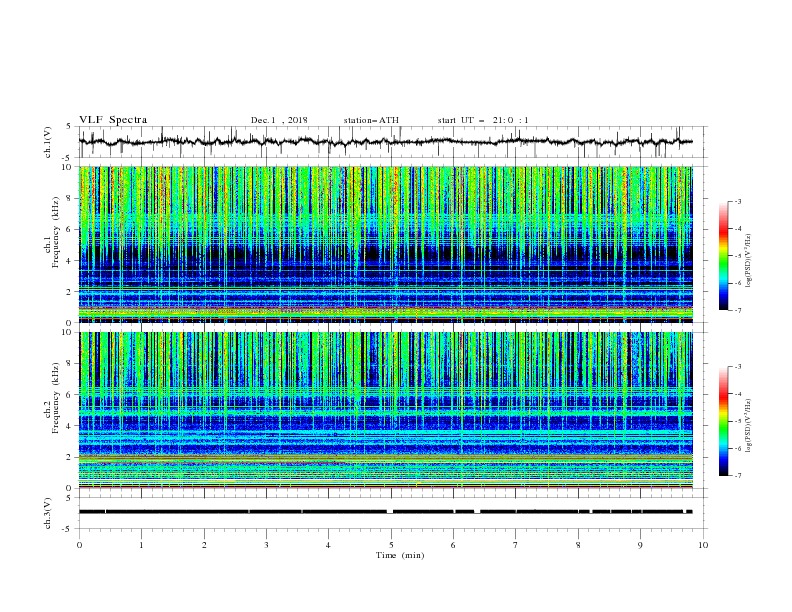Click time axis tick label "2"
792x612 pixels.
pyautogui.click(x=204, y=545)
